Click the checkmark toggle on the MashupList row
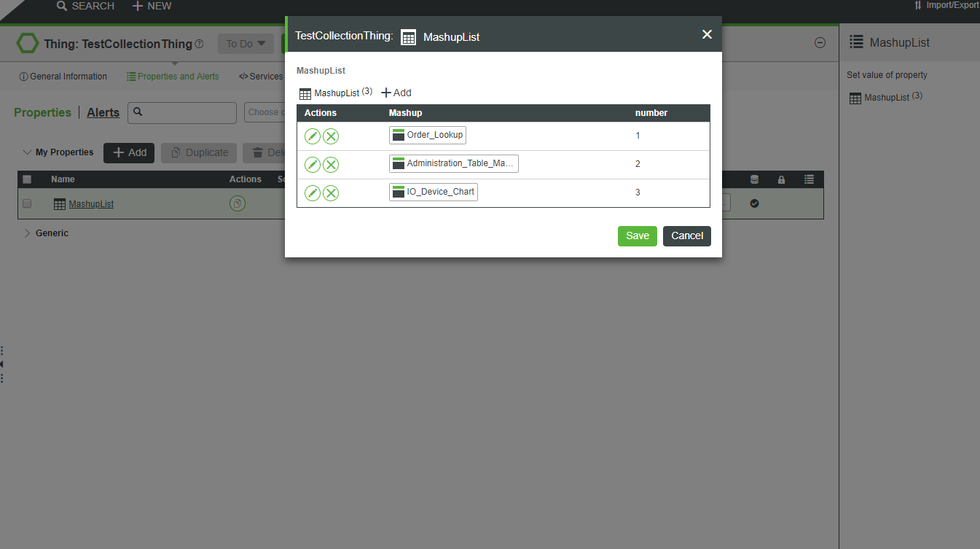Viewport: 980px width, 549px height. tap(754, 203)
